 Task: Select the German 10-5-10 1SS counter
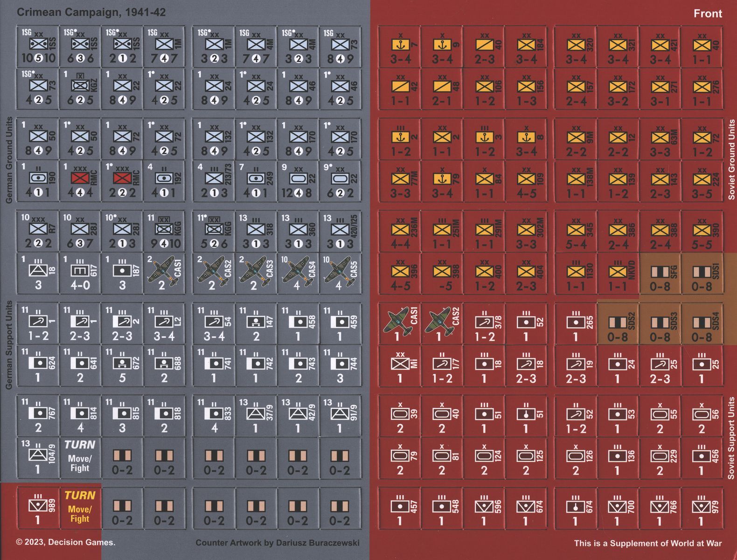pyautogui.click(x=38, y=47)
